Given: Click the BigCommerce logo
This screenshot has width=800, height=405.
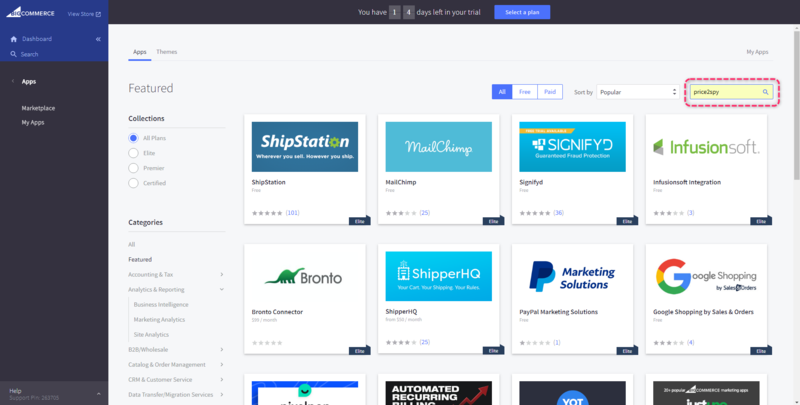Looking at the screenshot, I should point(30,12).
